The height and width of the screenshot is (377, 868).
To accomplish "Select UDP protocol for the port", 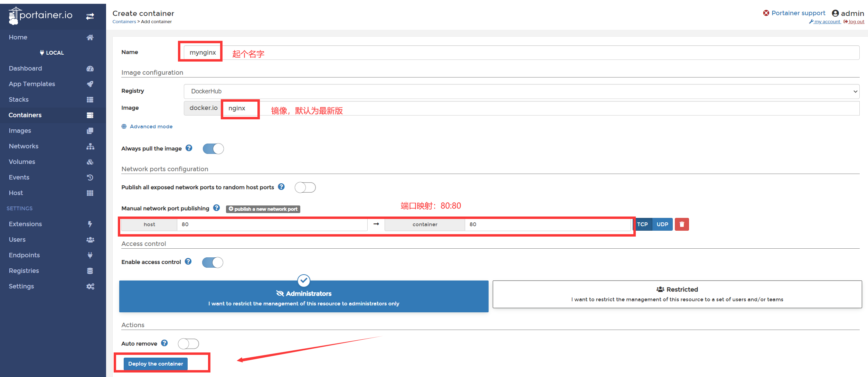I will pos(662,224).
